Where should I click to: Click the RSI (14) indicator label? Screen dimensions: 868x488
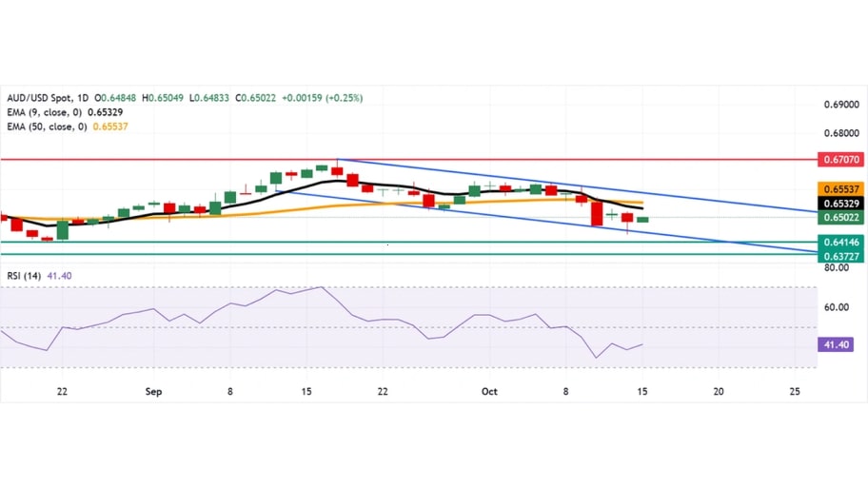[25, 275]
